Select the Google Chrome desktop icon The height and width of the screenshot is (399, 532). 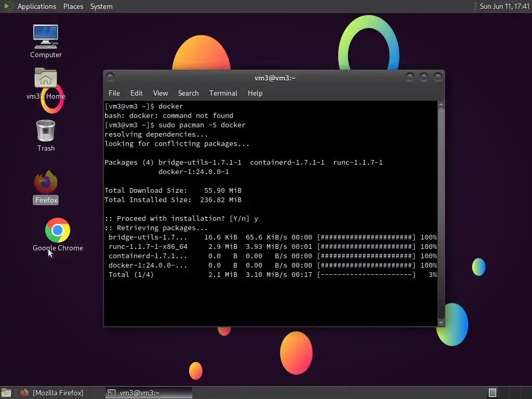(x=58, y=235)
